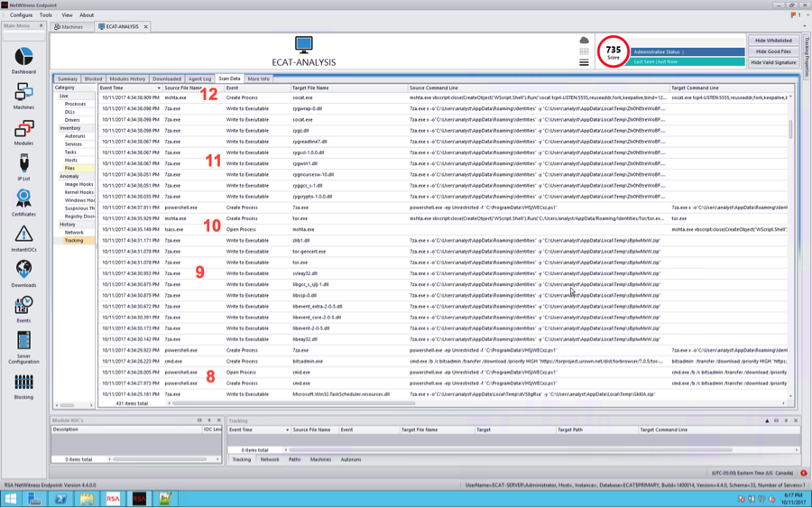
Task: Toggle the Hide Valid Signature filter
Action: click(773, 62)
